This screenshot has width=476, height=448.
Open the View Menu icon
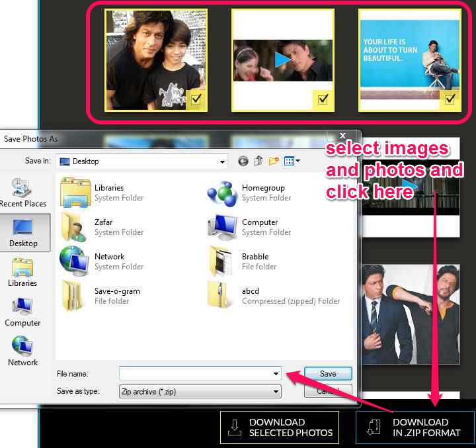click(x=289, y=161)
